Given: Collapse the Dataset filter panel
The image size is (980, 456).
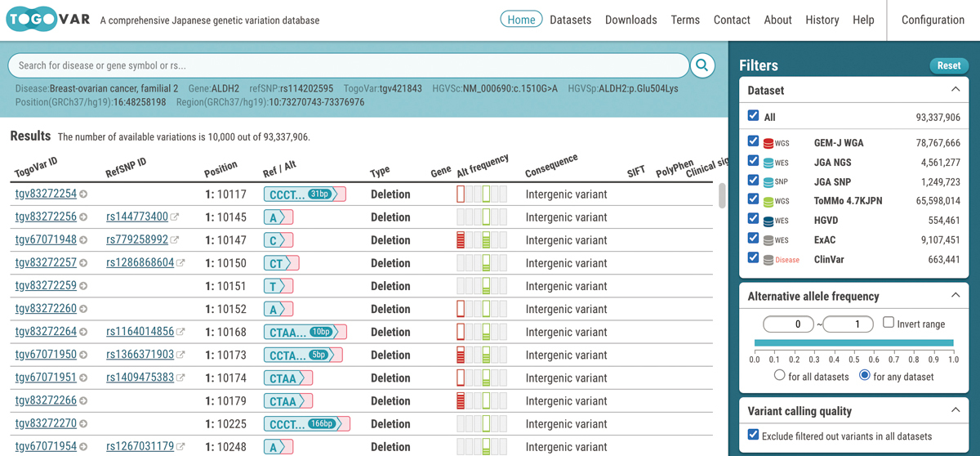Looking at the screenshot, I should (x=955, y=90).
